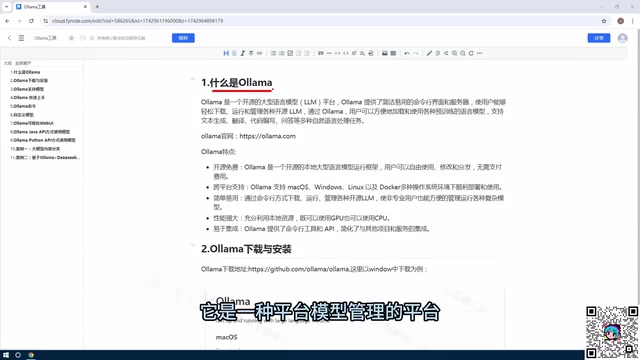Insert a table into the note
640x360 pixels.
(393, 53)
